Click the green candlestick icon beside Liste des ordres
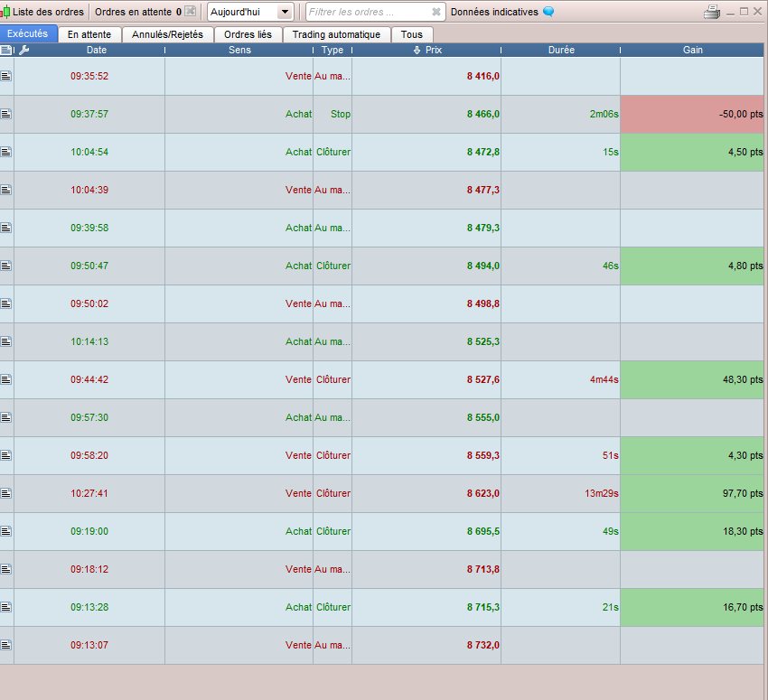Image resolution: width=768 pixels, height=700 pixels. coord(5,12)
